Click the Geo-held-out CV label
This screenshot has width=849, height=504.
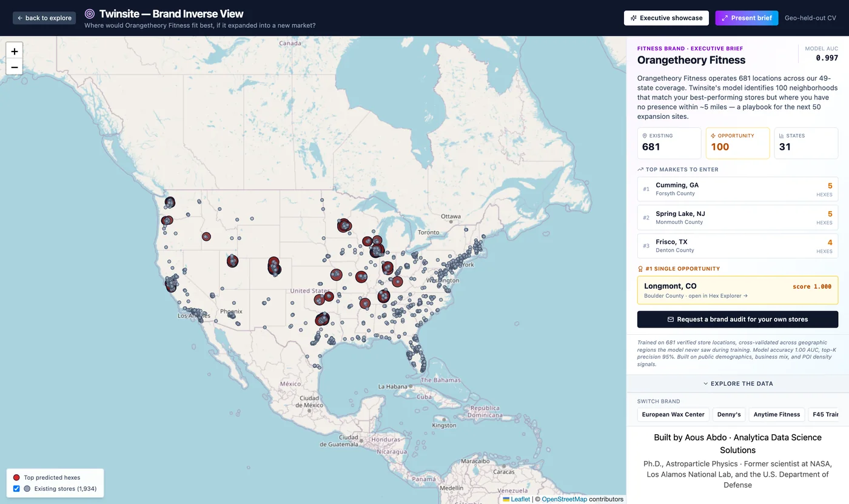point(810,18)
